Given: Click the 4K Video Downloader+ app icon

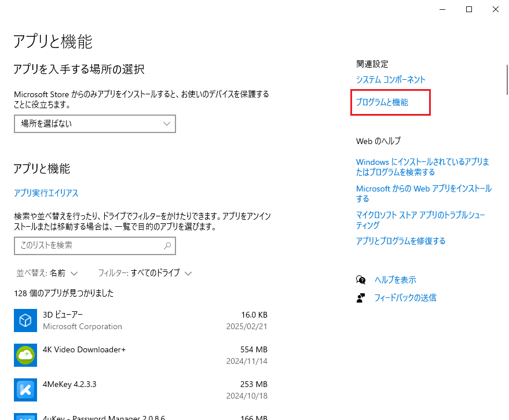Looking at the screenshot, I should tap(25, 355).
